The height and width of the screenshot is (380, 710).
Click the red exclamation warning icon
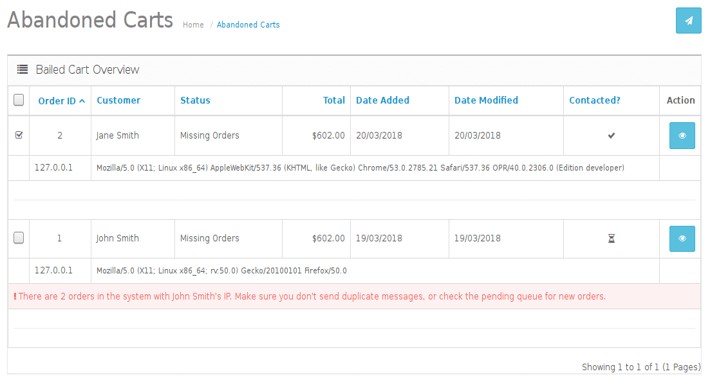15,296
